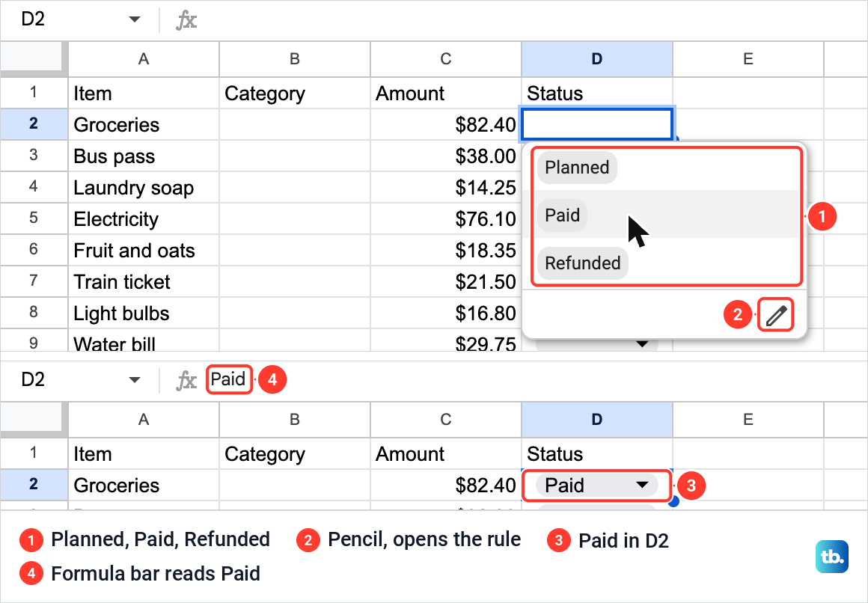This screenshot has width=868, height=603.
Task: Select row 2 header in sheet where D2 is Paid
Action: click(x=33, y=485)
